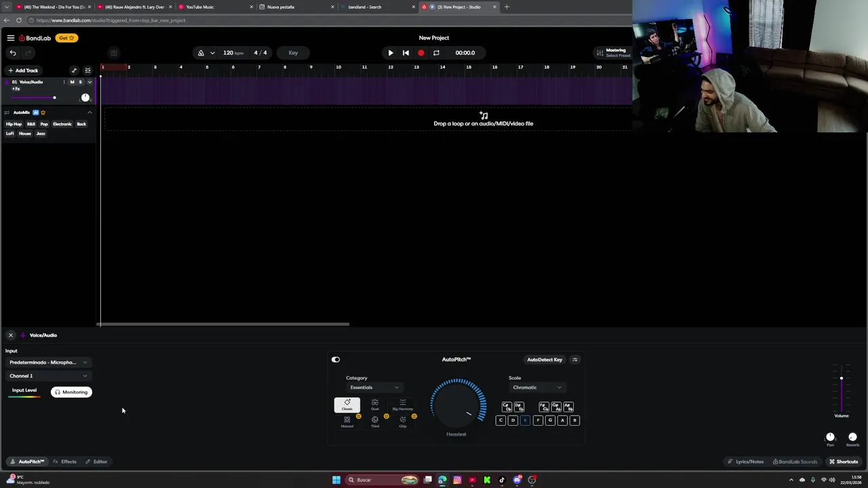The width and height of the screenshot is (868, 488).
Task: Add Fx to Voice/Audio track
Action: (x=16, y=89)
